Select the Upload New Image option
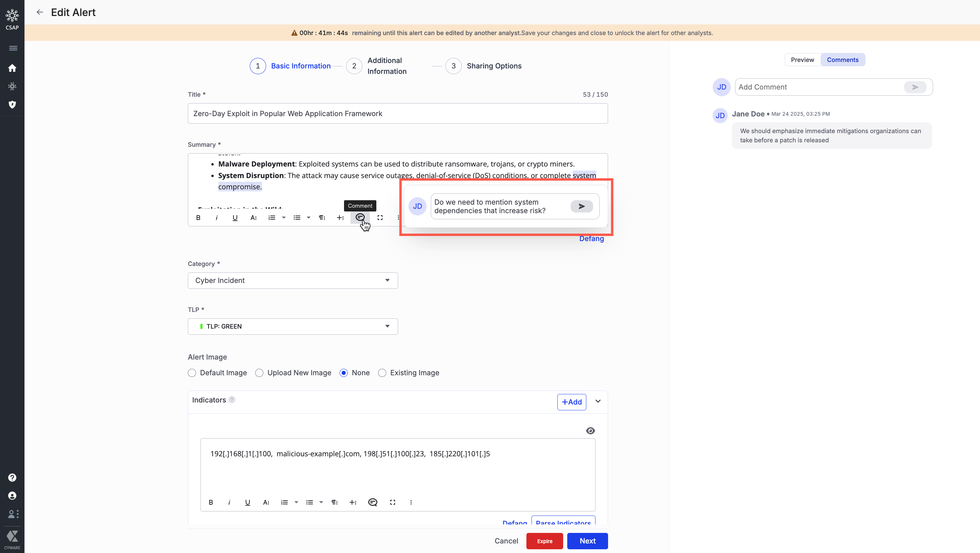Viewport: 980px width, 553px height. [x=259, y=373]
